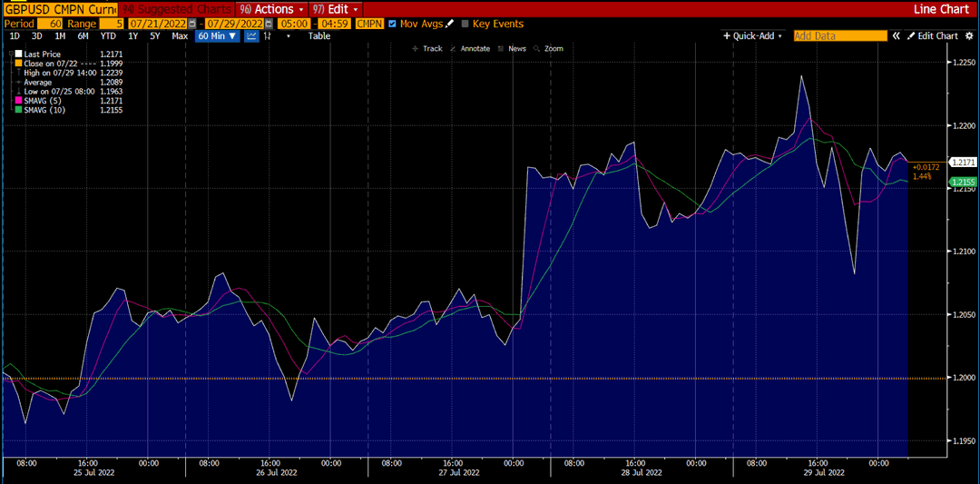Open the Quick-Add dropdown
The height and width of the screenshot is (484, 980).
coord(753,36)
